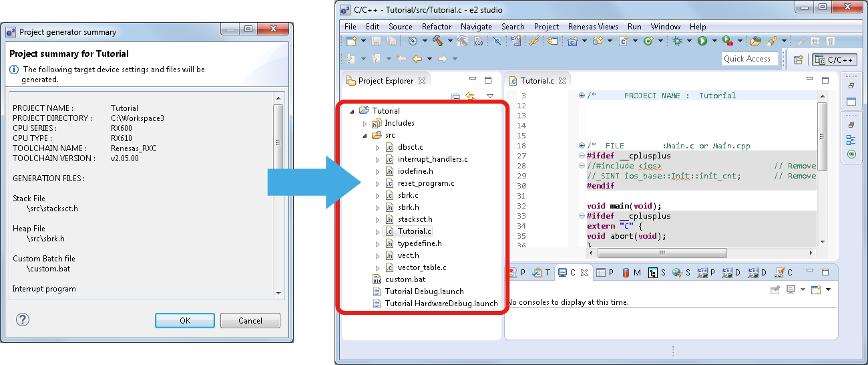Select Tutorial Debug.launch file
This screenshot has width=868, height=365.
point(425,291)
